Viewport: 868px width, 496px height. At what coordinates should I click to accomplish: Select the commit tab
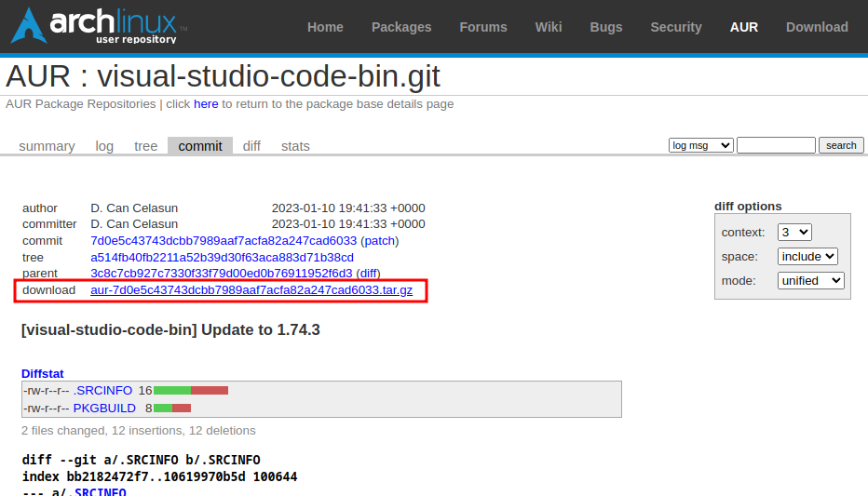click(200, 146)
